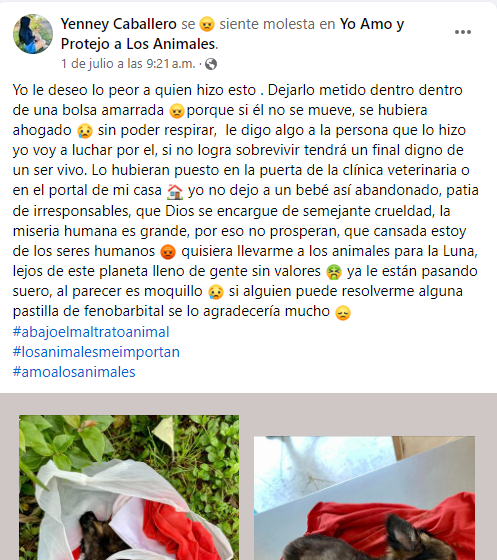
Task: Click the angry emoji after 'bolsa amarrada'
Action: pyautogui.click(x=176, y=111)
